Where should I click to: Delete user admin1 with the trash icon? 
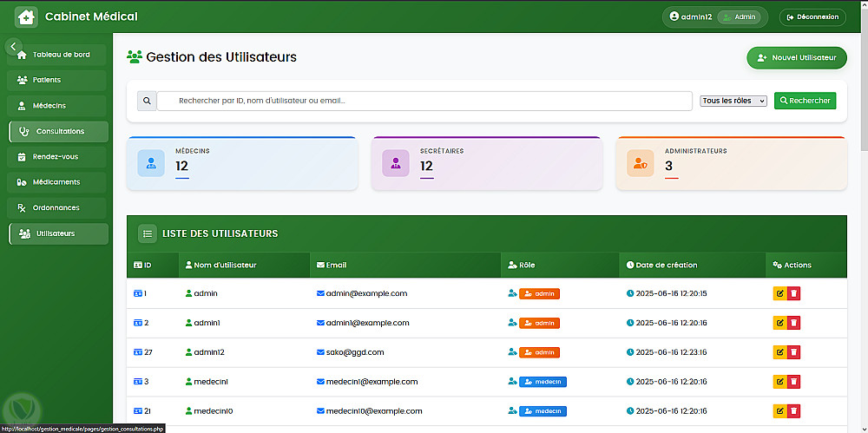click(794, 323)
